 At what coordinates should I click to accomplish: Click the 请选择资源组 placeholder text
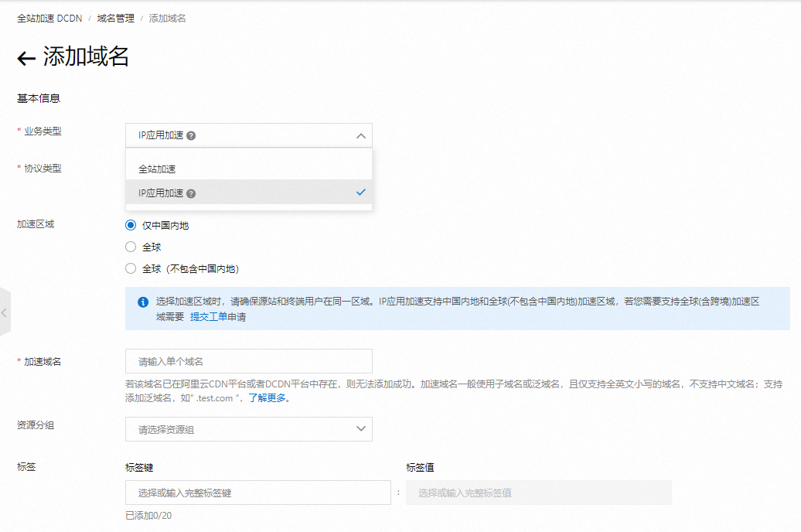click(166, 430)
